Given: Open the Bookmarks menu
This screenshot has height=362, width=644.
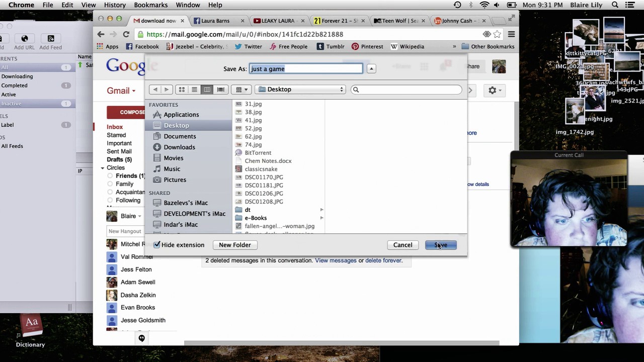Looking at the screenshot, I should pyautogui.click(x=150, y=5).
